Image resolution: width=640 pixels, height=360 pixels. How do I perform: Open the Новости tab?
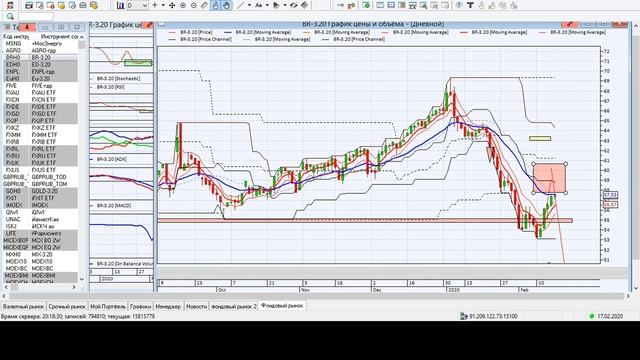coord(196,306)
